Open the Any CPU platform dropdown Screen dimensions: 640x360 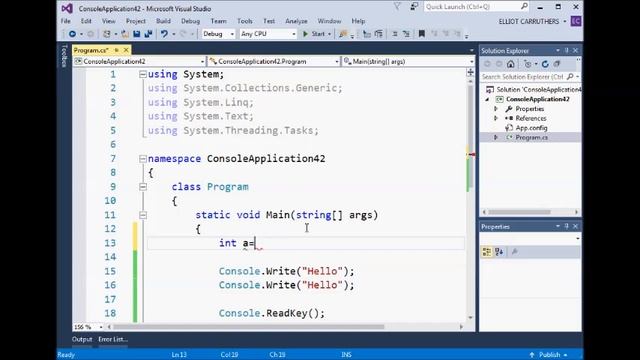(x=268, y=34)
